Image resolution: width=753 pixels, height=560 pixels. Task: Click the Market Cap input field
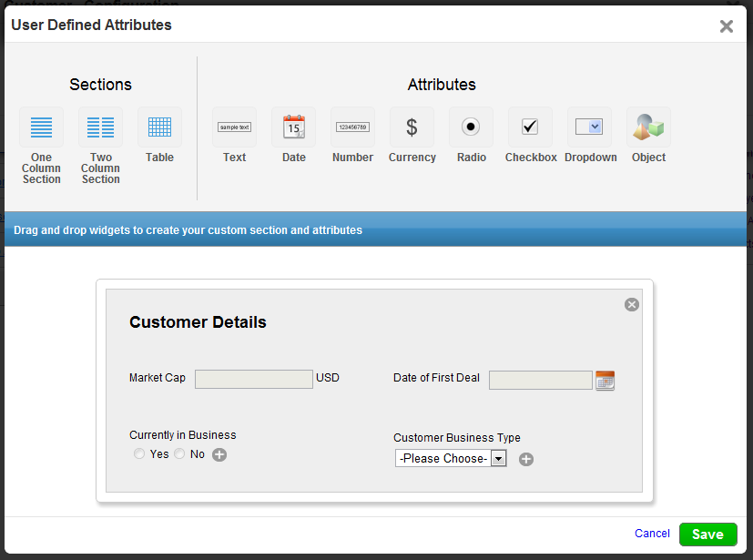253,379
